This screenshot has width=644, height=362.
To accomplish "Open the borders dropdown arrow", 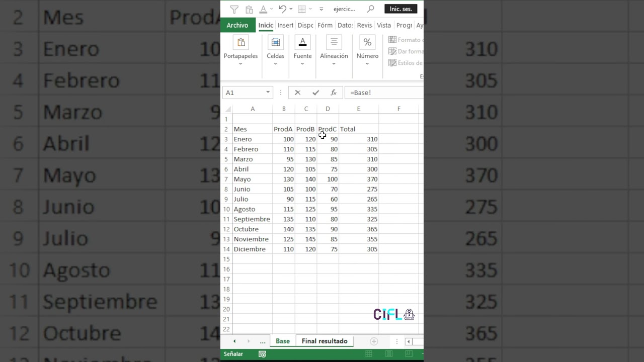I will coord(310,9).
